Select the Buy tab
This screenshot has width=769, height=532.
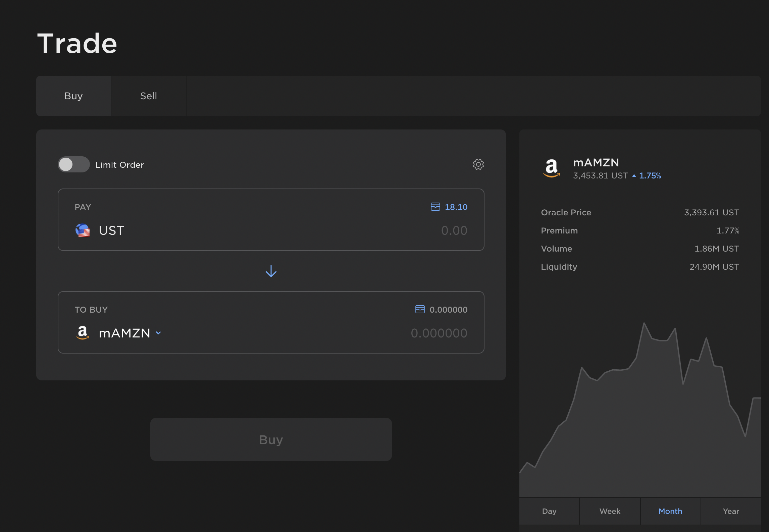(73, 96)
